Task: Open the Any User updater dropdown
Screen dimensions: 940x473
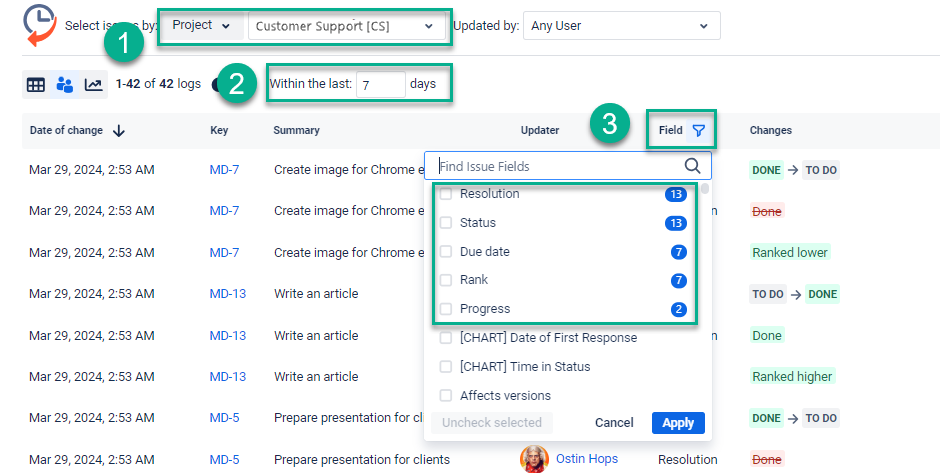Action: click(x=621, y=26)
